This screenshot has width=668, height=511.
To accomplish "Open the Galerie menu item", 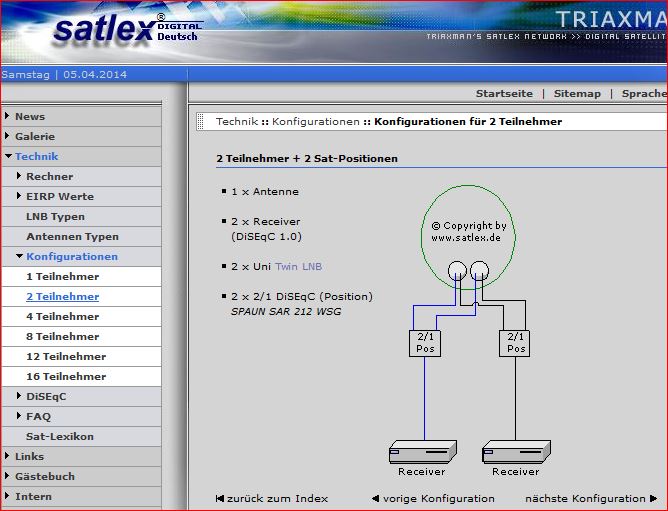I will point(35,136).
